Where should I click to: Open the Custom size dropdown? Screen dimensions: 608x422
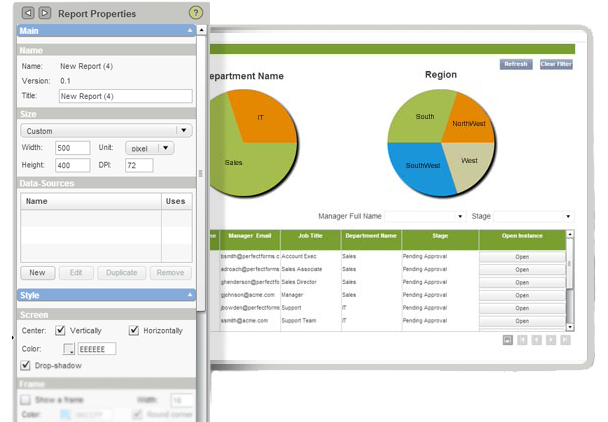[106, 131]
